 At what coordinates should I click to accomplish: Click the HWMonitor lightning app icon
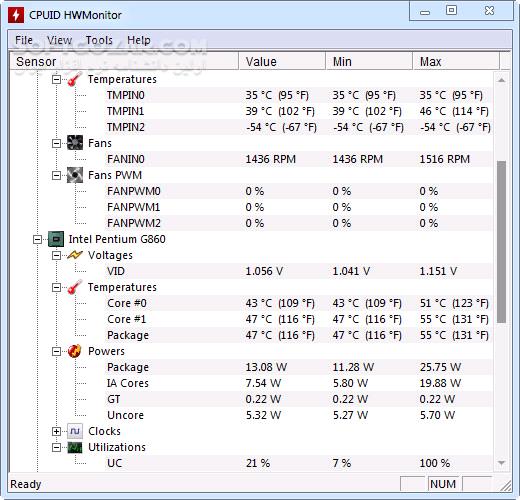(x=16, y=15)
